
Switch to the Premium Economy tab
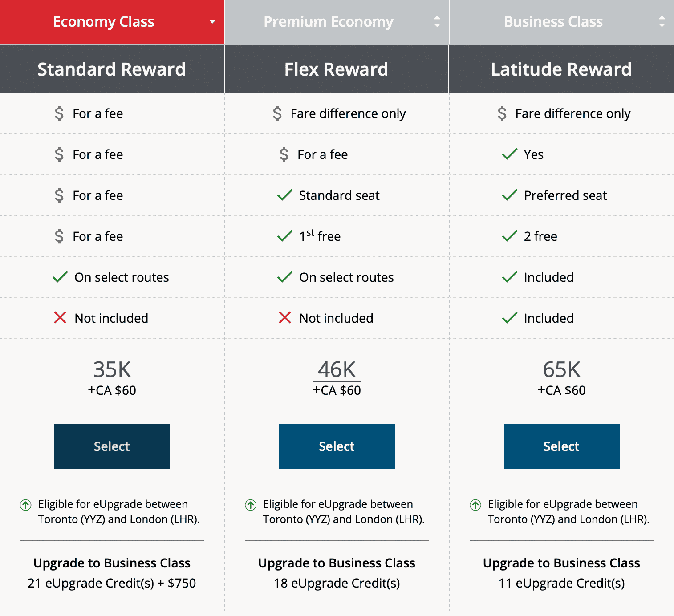(329, 22)
